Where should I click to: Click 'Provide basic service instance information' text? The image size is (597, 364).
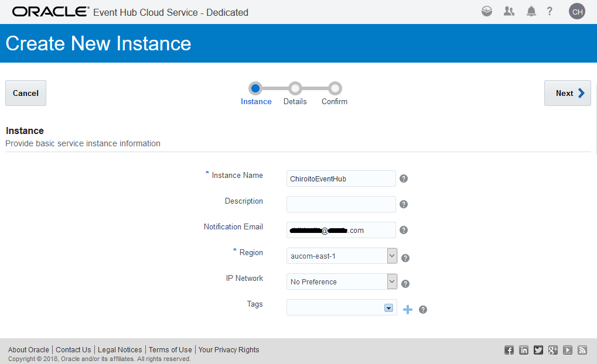(83, 143)
